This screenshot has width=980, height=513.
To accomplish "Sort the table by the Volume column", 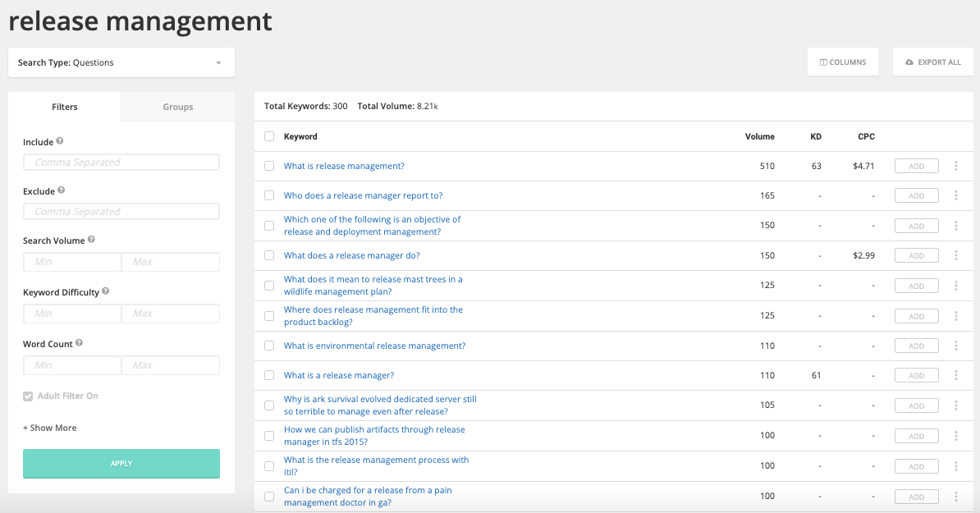I will pyautogui.click(x=760, y=136).
